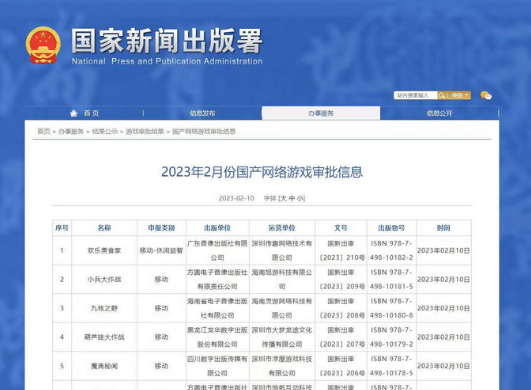Click the publish date 2023-02-10

click(x=236, y=198)
